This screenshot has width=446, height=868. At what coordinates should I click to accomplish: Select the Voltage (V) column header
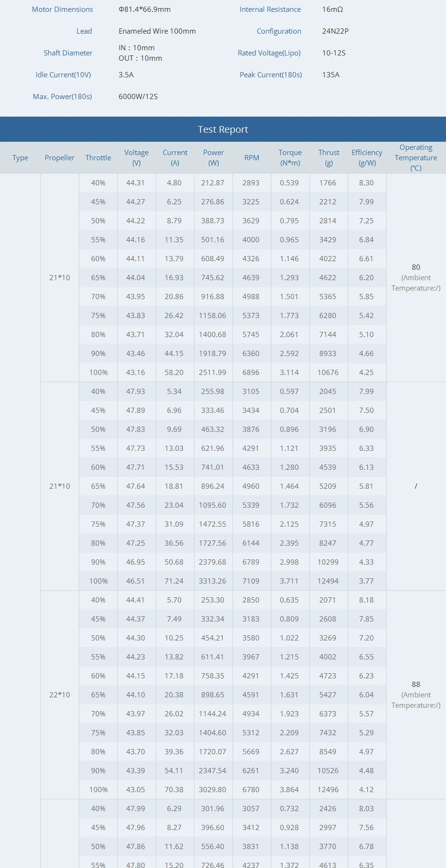[136, 158]
